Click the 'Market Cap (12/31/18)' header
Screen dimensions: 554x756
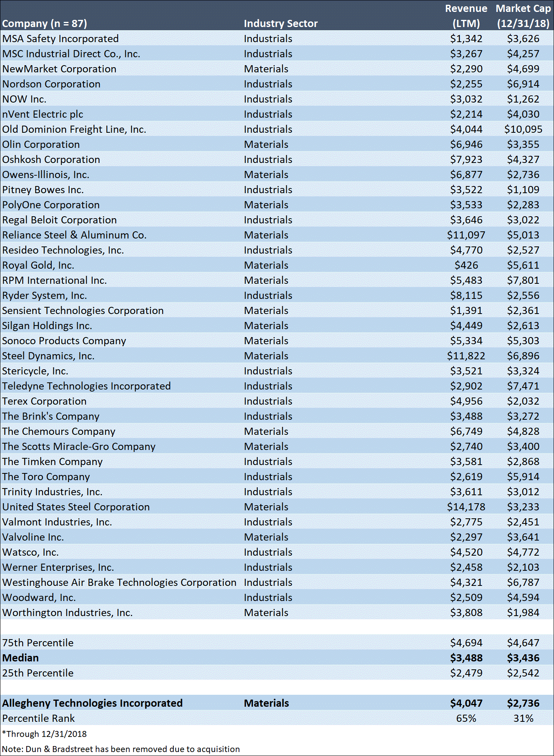523,16
